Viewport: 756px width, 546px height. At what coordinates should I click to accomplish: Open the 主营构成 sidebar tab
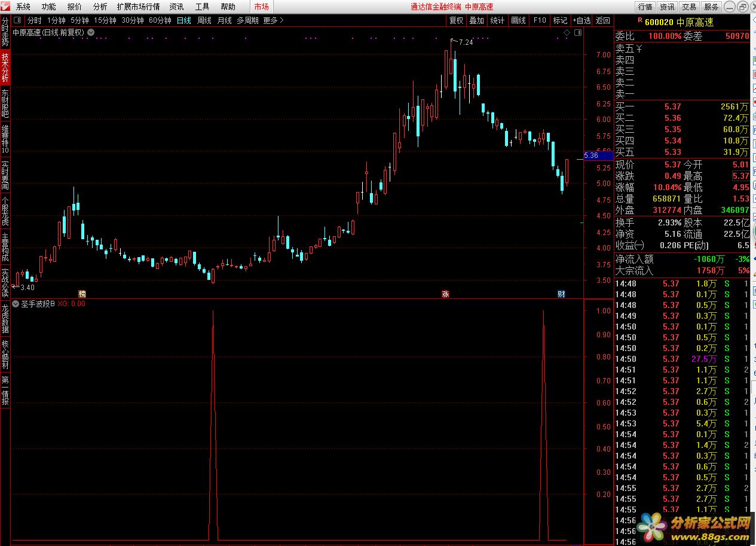(5, 246)
